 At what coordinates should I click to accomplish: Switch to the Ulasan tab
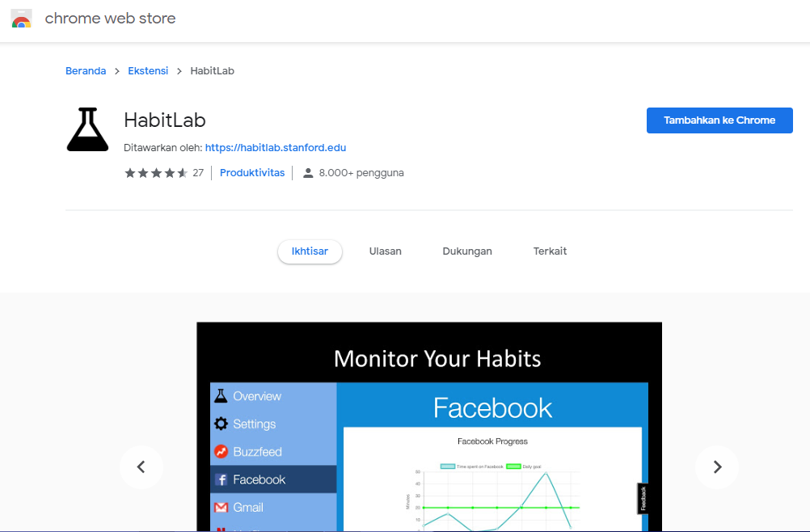tap(385, 251)
